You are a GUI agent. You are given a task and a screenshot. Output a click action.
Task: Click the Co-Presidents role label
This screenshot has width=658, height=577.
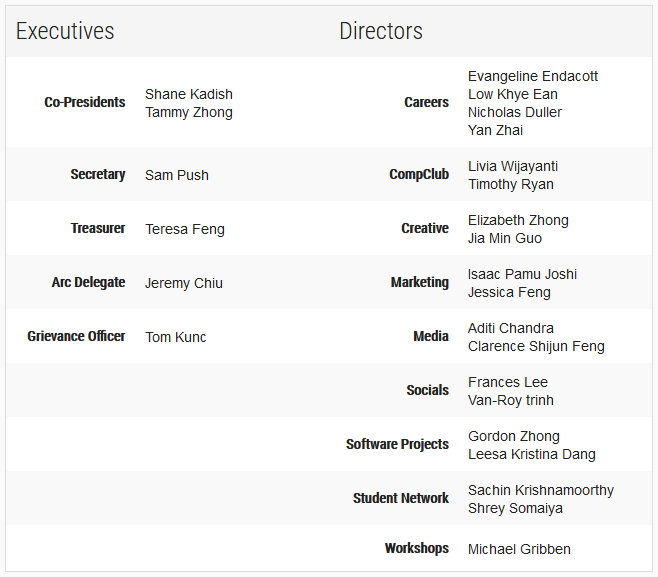[x=85, y=102]
